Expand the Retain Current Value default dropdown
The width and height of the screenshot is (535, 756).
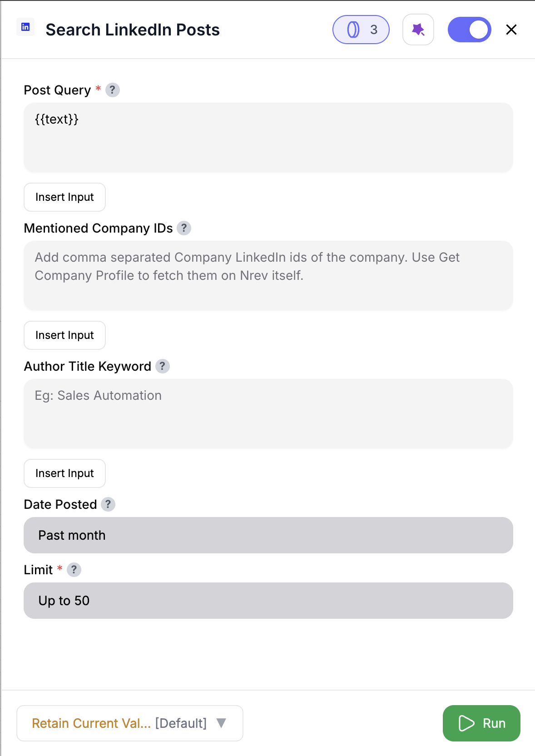(x=129, y=723)
